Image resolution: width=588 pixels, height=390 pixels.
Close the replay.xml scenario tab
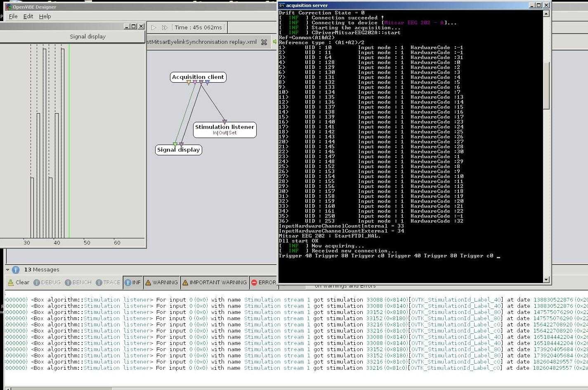264,42
